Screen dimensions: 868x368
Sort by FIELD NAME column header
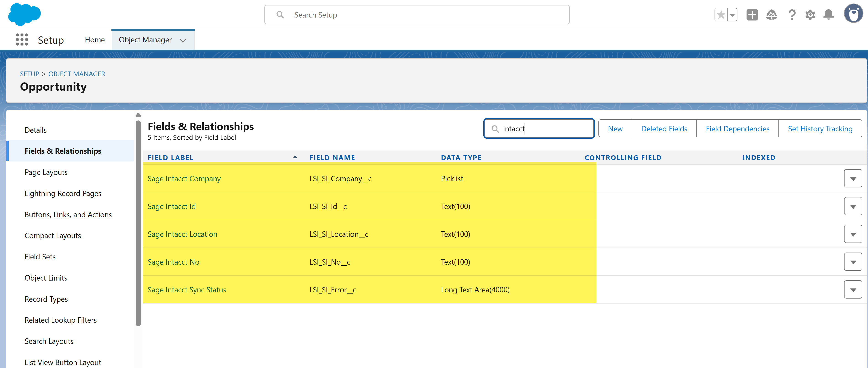click(332, 158)
